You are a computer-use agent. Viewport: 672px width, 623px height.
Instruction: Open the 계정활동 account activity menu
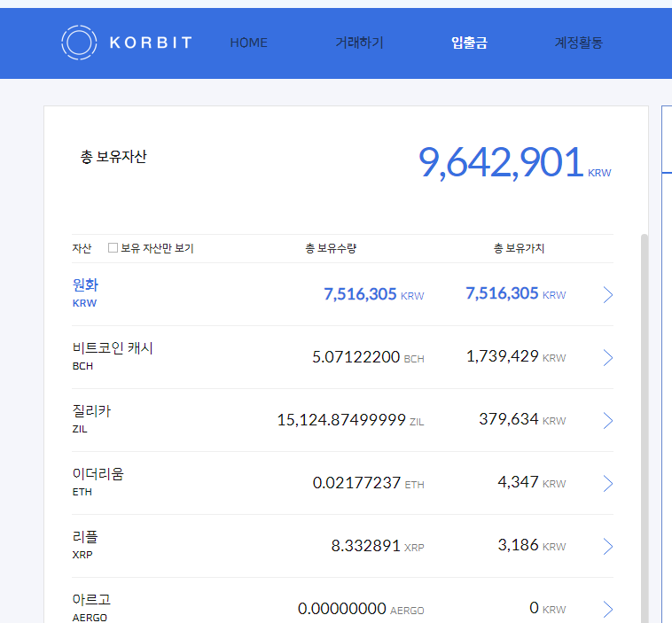(x=578, y=43)
